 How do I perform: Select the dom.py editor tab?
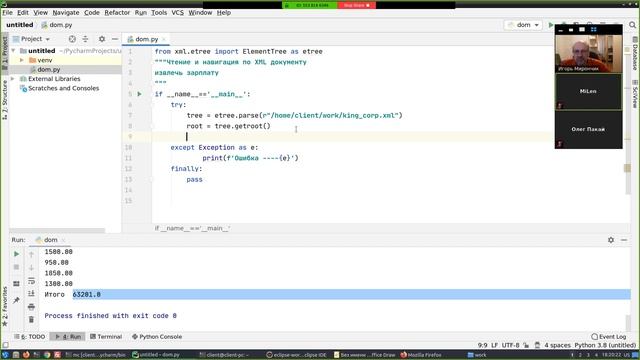coord(146,39)
